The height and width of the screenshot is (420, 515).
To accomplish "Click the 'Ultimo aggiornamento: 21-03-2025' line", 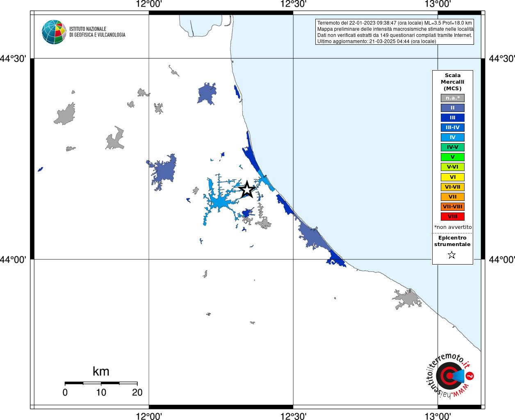I will pyautogui.click(x=376, y=41).
